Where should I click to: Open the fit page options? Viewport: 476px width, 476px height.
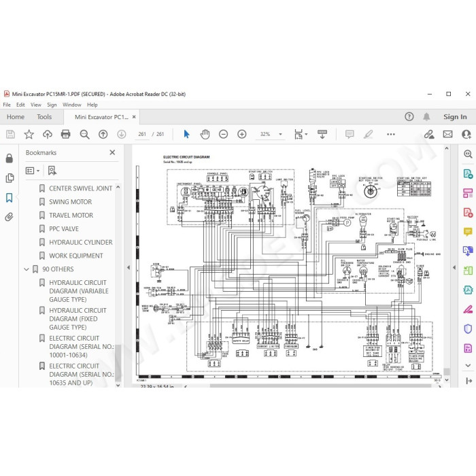click(x=301, y=134)
